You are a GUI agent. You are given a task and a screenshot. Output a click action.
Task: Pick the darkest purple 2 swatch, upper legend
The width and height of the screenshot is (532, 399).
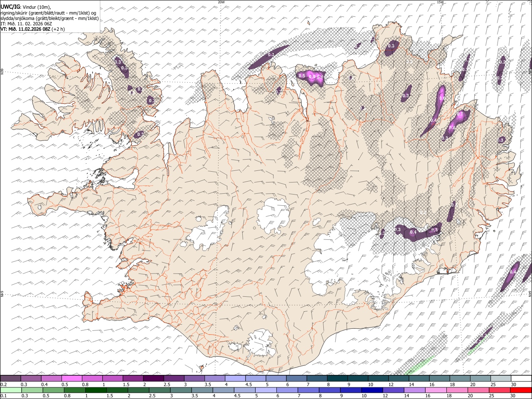[x=153, y=379]
